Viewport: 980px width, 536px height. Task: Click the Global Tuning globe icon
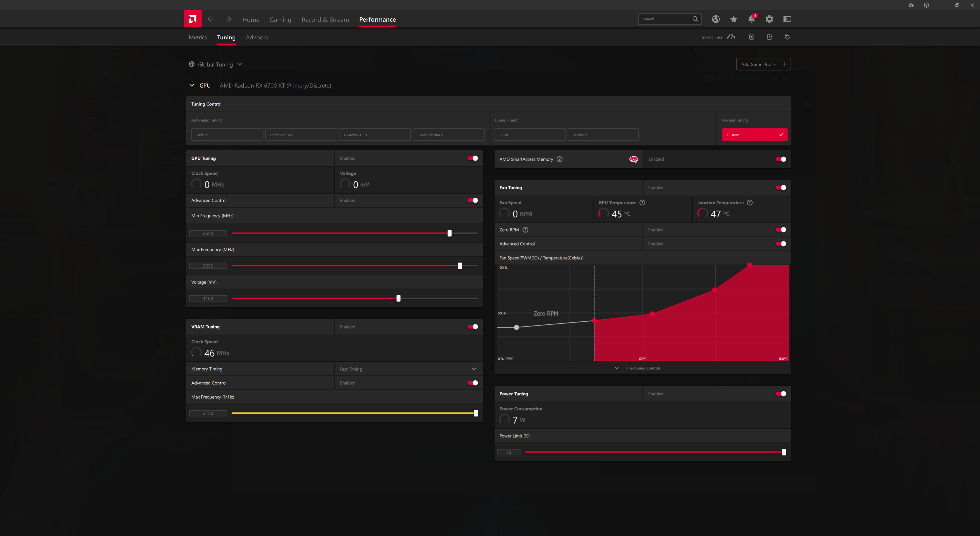pos(192,64)
